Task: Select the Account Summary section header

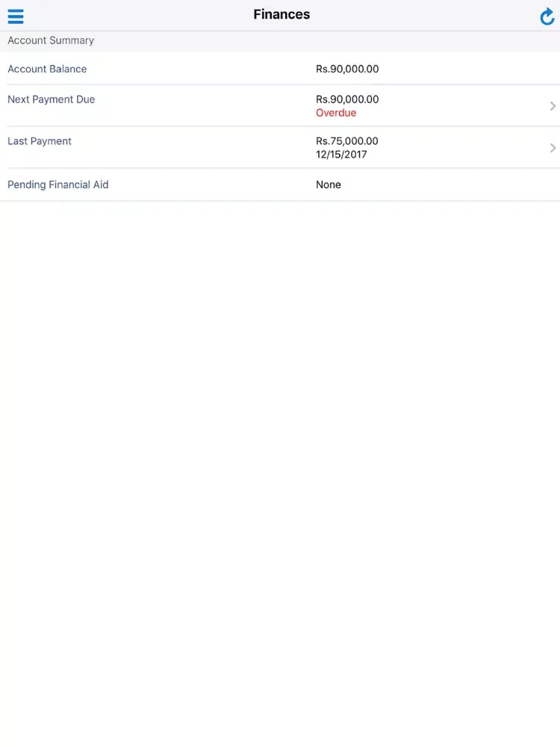Action: coord(51,40)
